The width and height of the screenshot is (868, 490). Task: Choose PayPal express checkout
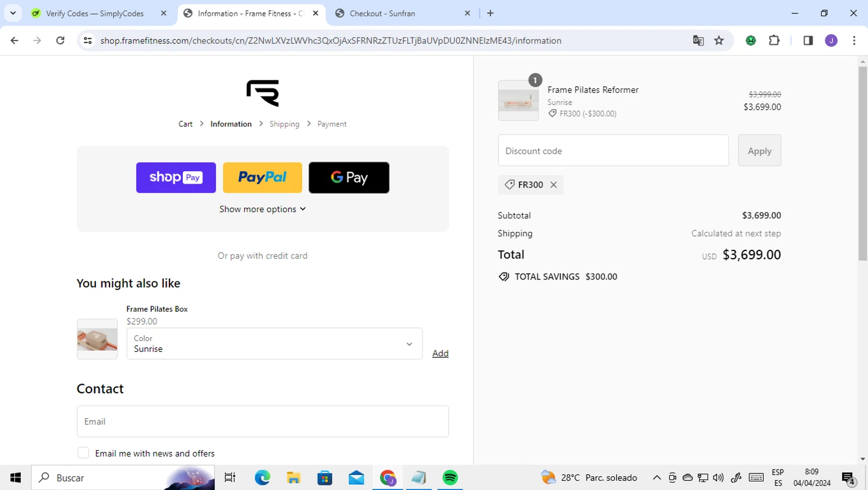[262, 178]
